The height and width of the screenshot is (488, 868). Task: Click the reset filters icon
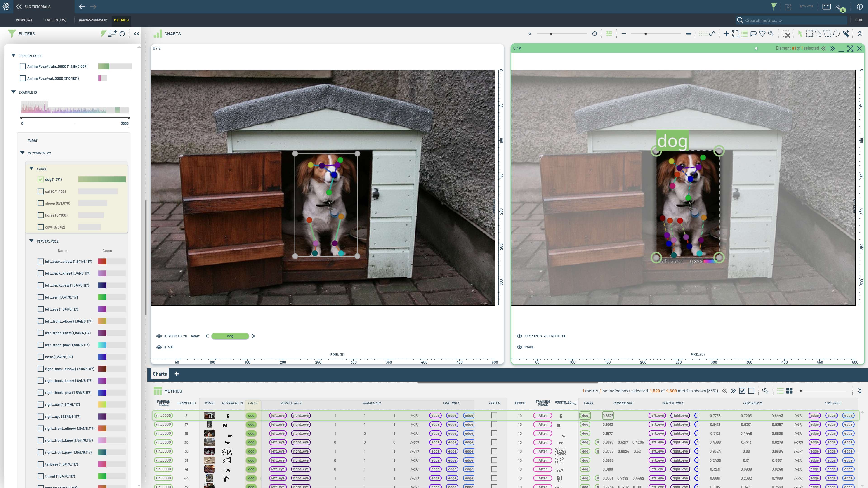[x=122, y=34]
